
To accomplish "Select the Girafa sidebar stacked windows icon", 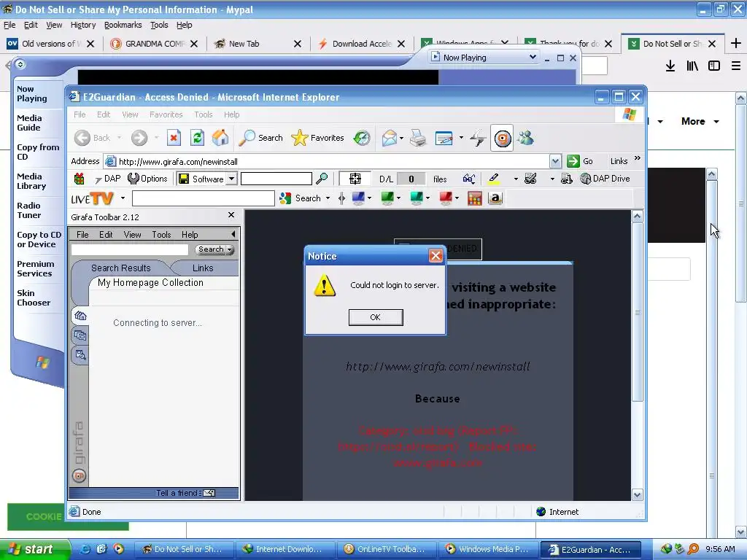I will [x=80, y=335].
